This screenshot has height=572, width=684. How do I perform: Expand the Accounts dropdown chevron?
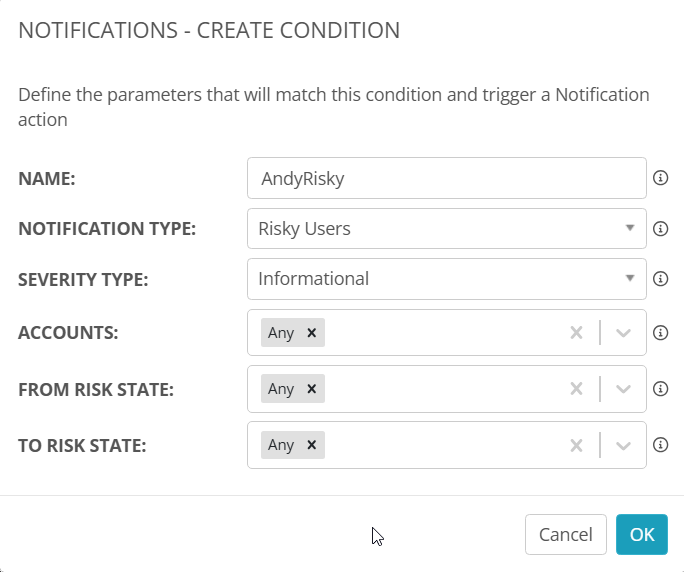pos(624,333)
